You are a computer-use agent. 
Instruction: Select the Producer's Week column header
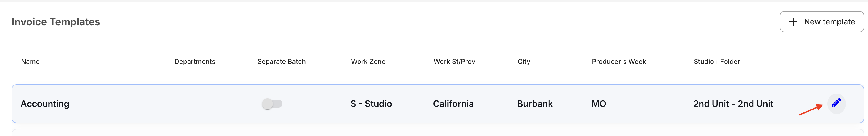click(619, 62)
